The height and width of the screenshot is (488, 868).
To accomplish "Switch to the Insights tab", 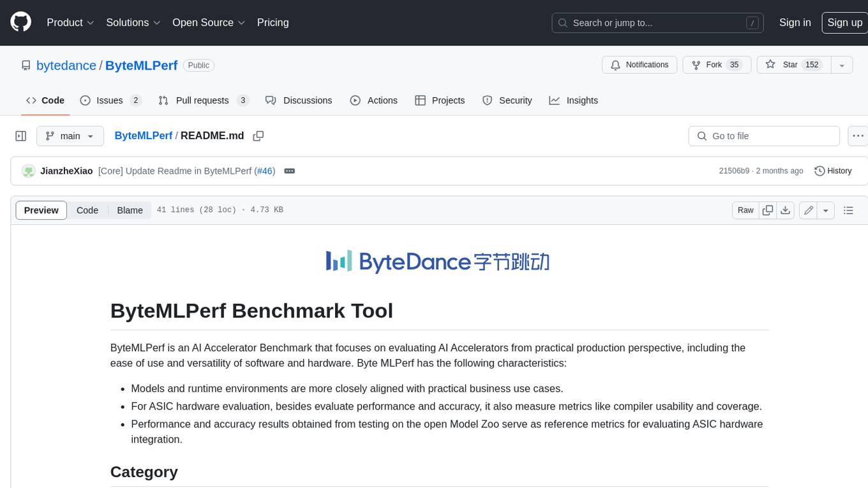I will pyautogui.click(x=574, y=100).
